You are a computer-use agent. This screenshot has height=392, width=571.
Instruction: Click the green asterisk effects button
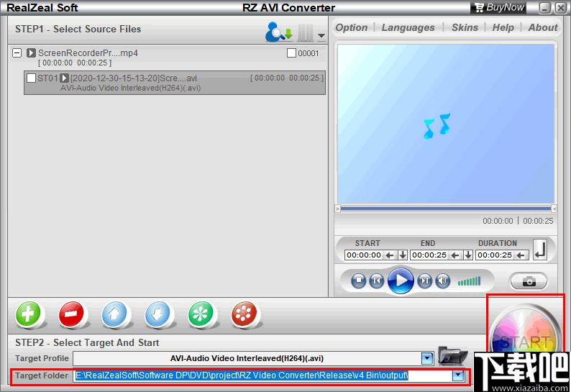201,314
